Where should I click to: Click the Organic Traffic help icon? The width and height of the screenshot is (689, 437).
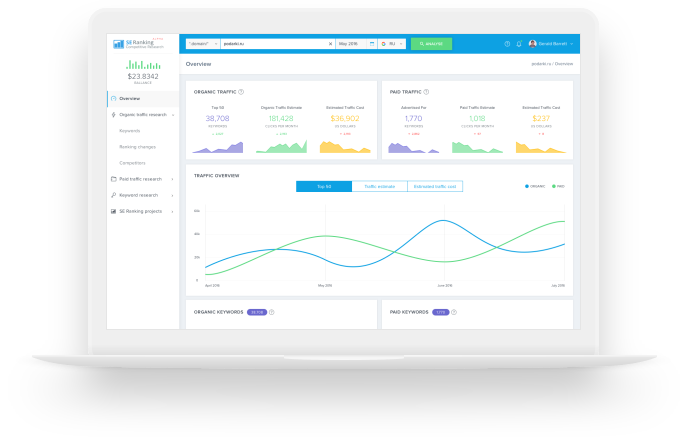coord(241,92)
